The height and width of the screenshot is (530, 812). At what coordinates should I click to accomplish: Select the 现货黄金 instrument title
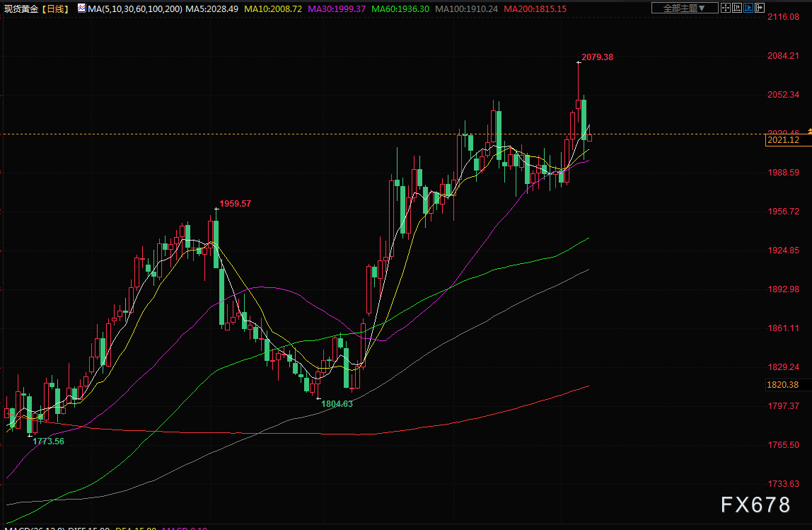point(20,8)
